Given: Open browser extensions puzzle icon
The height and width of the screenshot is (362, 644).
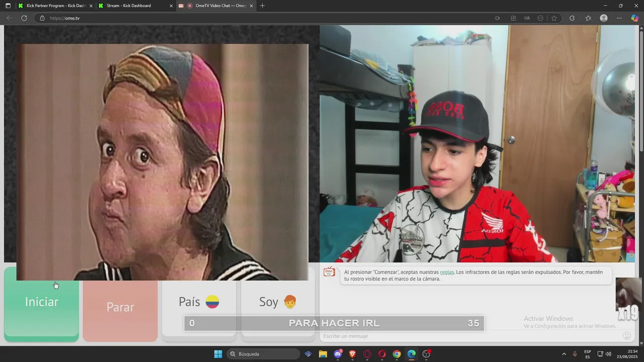Looking at the screenshot, I should [572, 18].
